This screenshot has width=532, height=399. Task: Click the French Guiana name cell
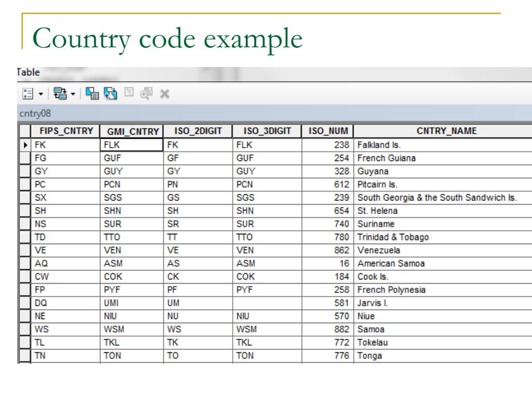point(443,158)
